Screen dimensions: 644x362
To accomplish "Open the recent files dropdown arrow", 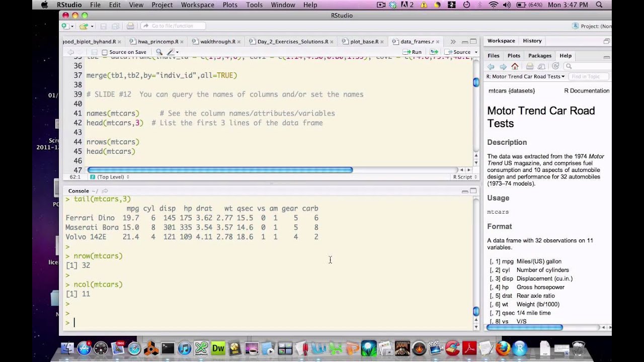I will point(92,27).
